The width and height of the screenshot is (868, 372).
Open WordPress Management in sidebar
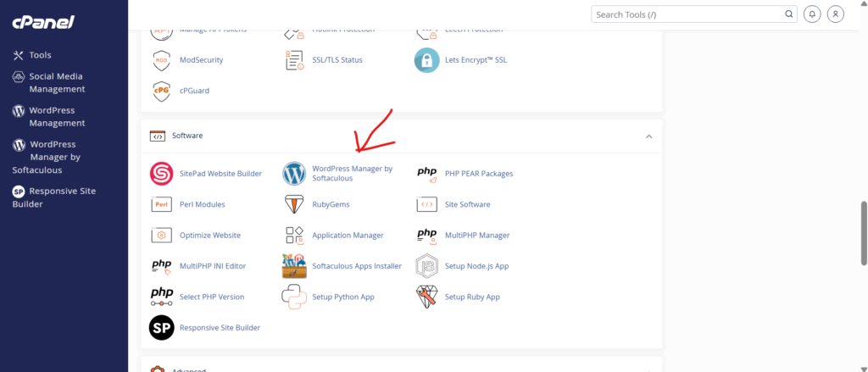tap(56, 116)
